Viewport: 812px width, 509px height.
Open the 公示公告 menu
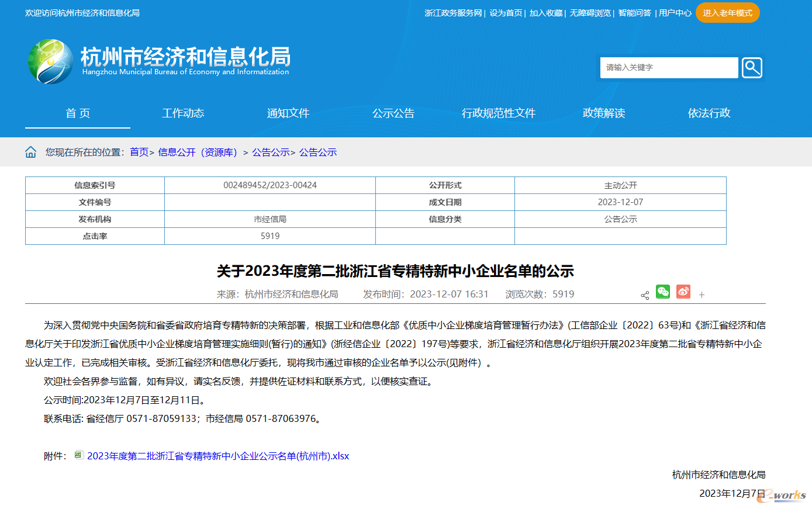[x=393, y=114]
